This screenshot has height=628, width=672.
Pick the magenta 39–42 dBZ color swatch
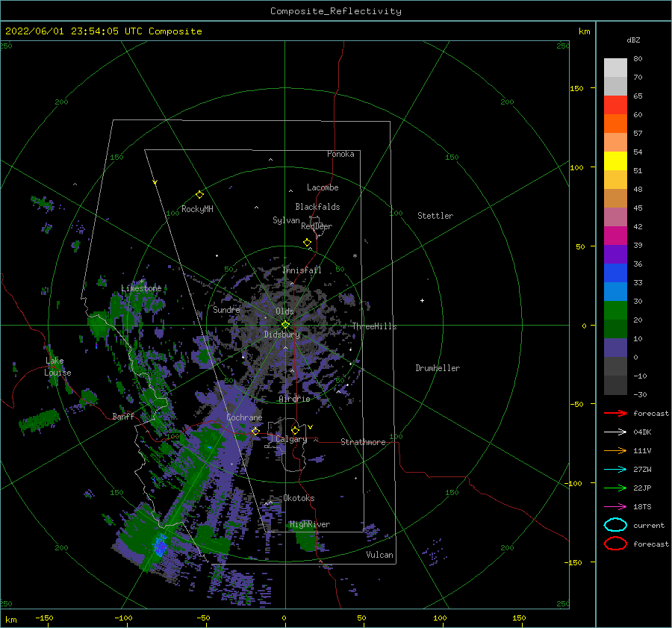615,236
